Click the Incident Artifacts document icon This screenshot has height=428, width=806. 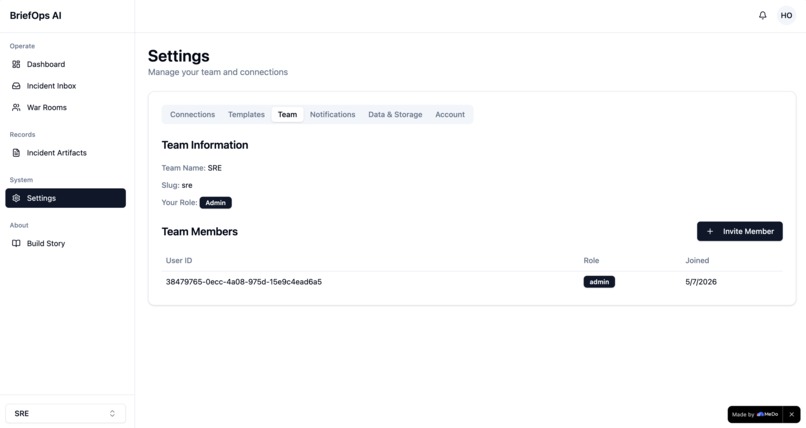16,153
